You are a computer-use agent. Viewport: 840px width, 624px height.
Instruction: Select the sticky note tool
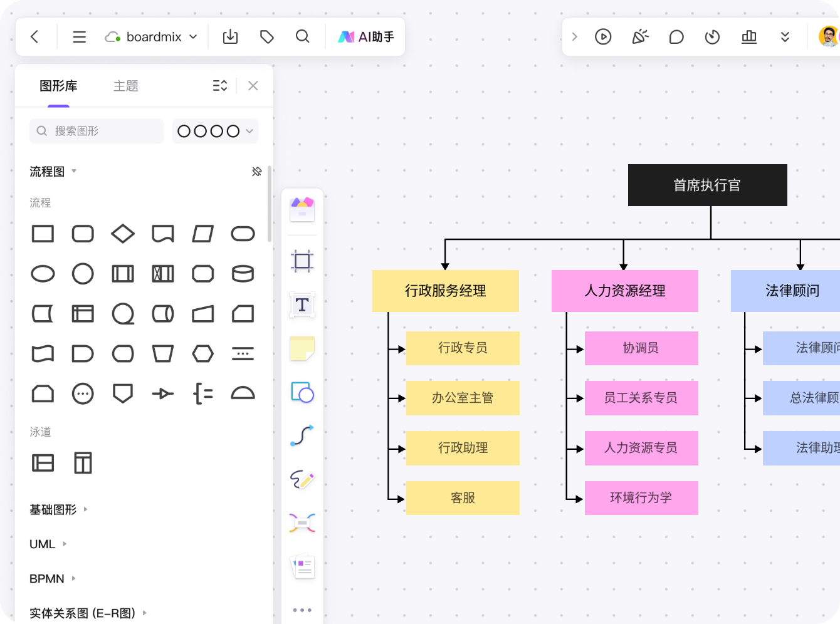302,349
